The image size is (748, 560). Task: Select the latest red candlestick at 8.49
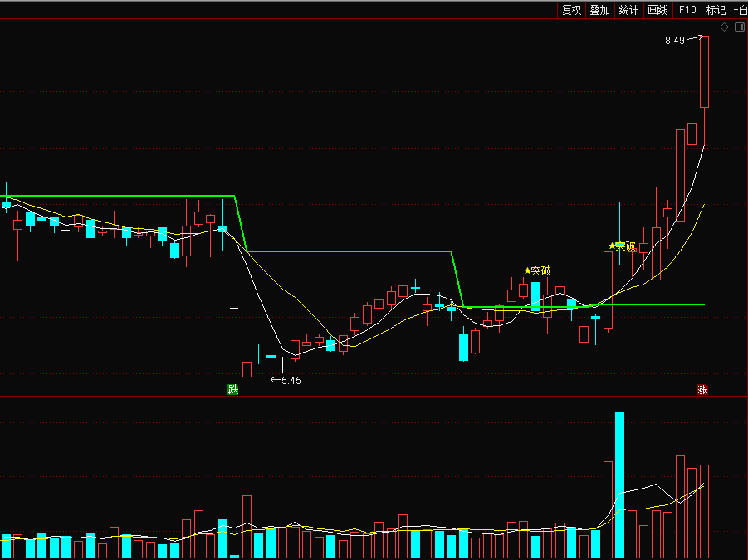point(704,90)
